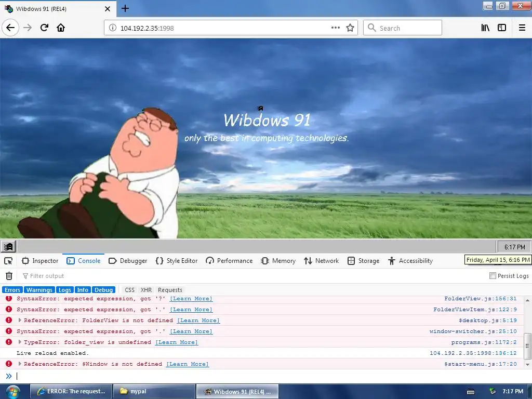Screen dimensions: 532x399
Task: Click the Windows system clock 7:17 PM
Action: [513, 391]
